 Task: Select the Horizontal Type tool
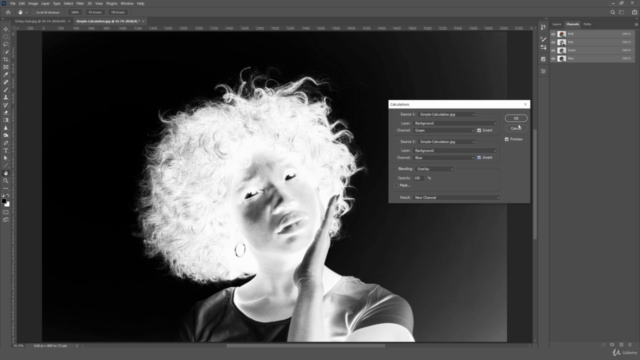coord(6,151)
